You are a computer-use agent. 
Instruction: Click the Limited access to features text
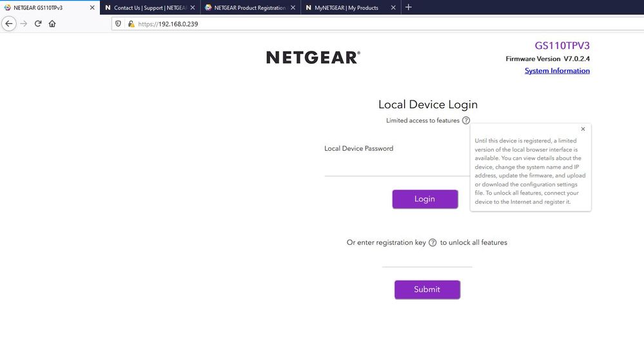point(423,121)
